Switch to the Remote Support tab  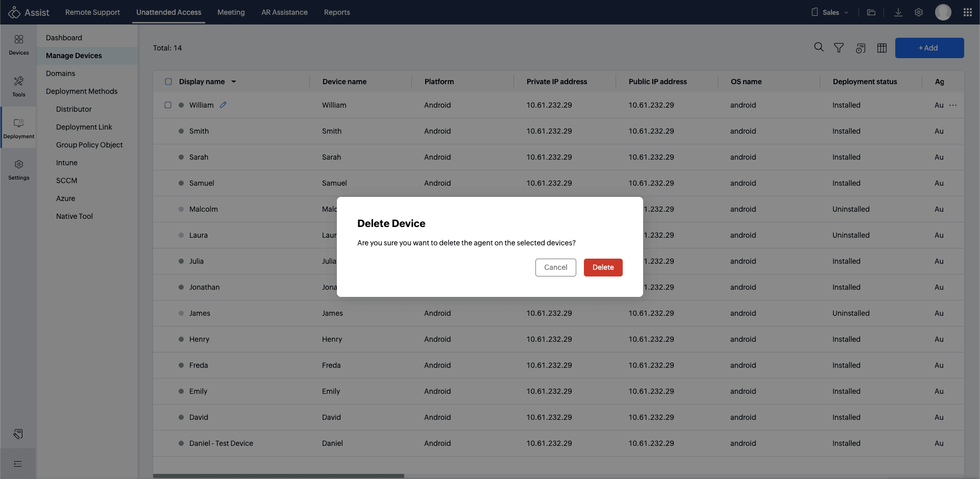92,12
